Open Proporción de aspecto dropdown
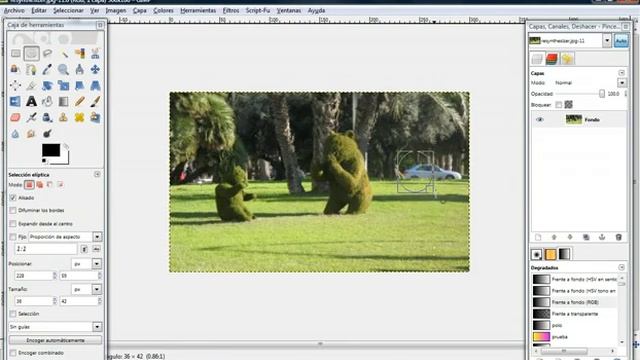Screen dimensions: 640x360 [x=97, y=237]
